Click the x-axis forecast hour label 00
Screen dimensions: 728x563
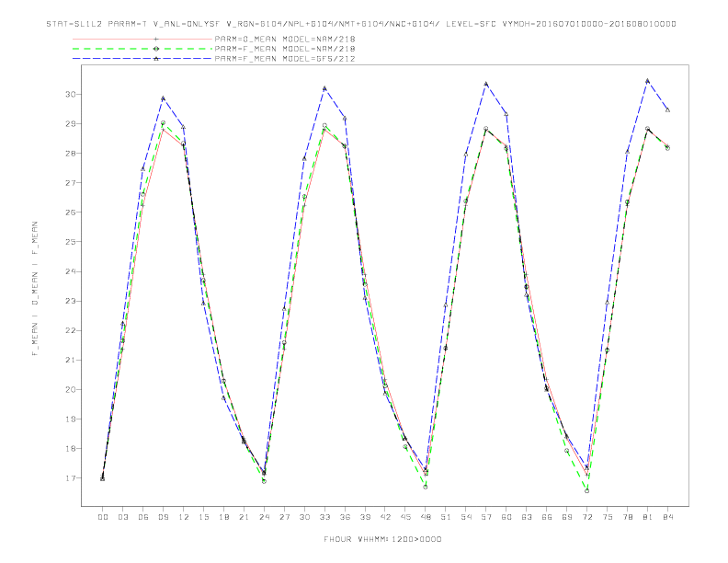(103, 517)
